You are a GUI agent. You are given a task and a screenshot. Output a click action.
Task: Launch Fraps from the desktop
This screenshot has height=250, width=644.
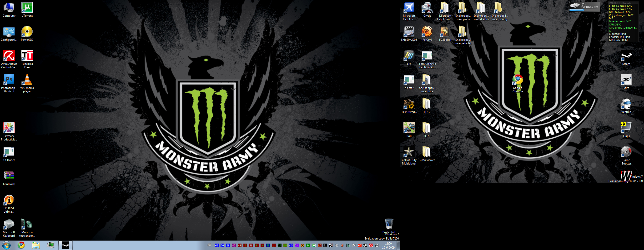click(x=626, y=130)
